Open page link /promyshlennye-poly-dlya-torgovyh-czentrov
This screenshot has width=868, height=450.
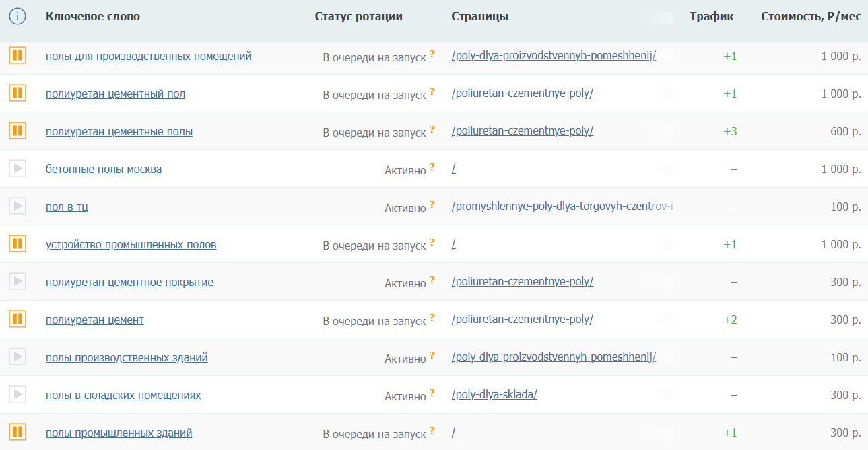click(562, 207)
